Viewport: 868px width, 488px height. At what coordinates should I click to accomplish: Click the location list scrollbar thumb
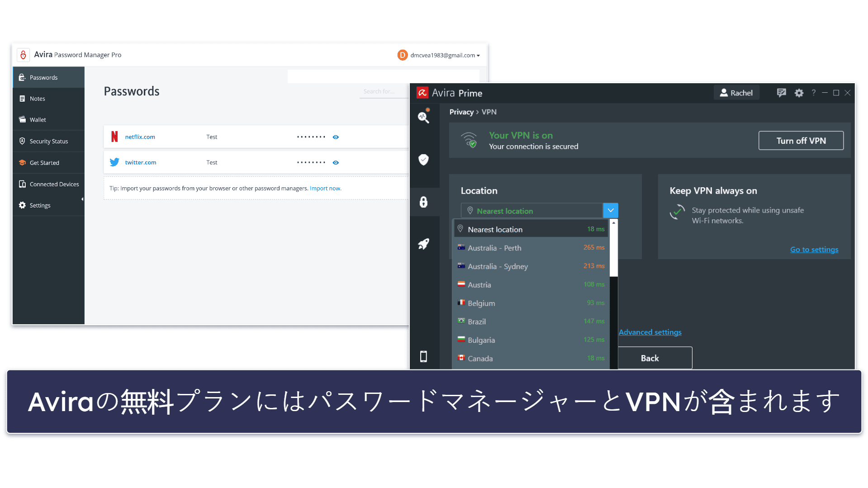click(x=613, y=251)
